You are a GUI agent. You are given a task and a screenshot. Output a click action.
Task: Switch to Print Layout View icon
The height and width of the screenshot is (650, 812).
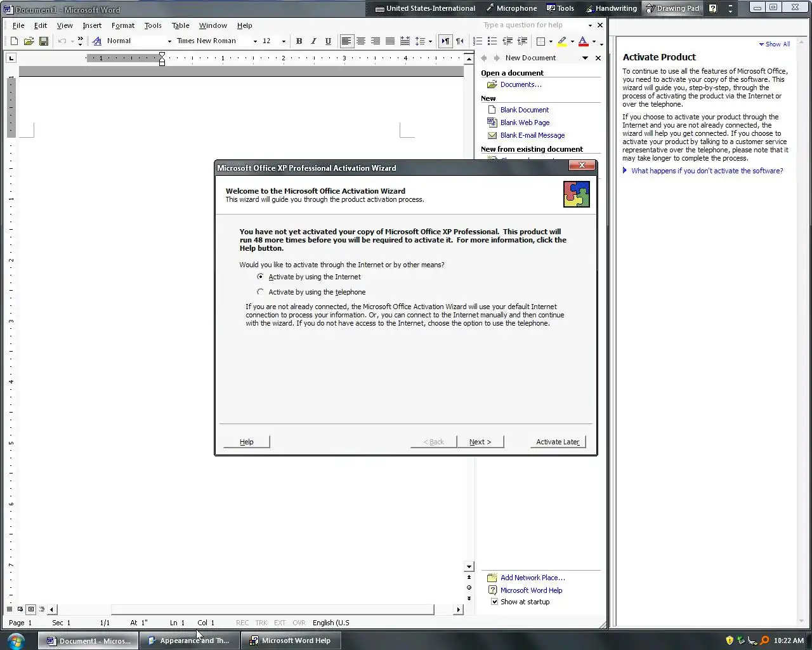[31, 609]
